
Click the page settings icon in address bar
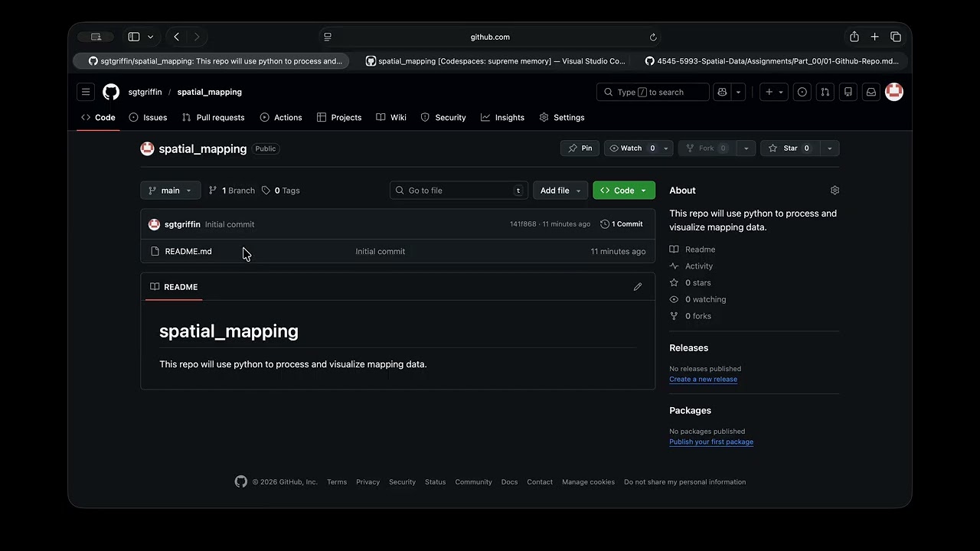click(328, 37)
